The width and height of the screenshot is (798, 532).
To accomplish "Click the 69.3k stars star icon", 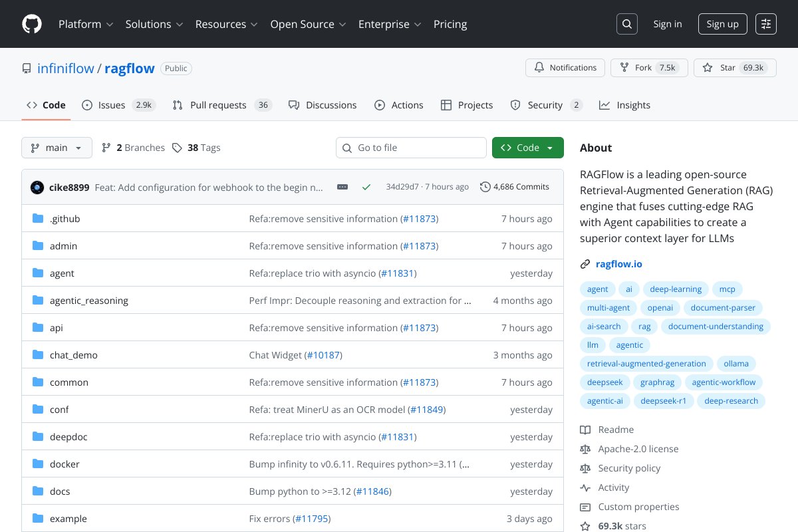I will tap(585, 526).
